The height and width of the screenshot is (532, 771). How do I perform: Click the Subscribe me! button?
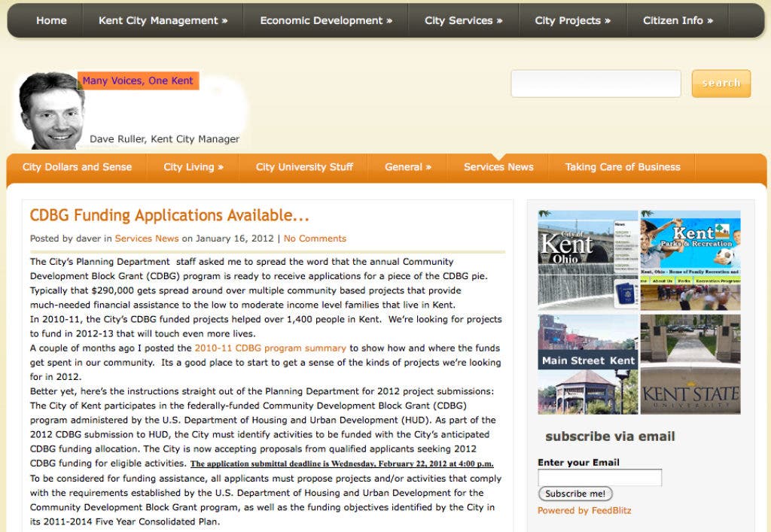point(575,494)
